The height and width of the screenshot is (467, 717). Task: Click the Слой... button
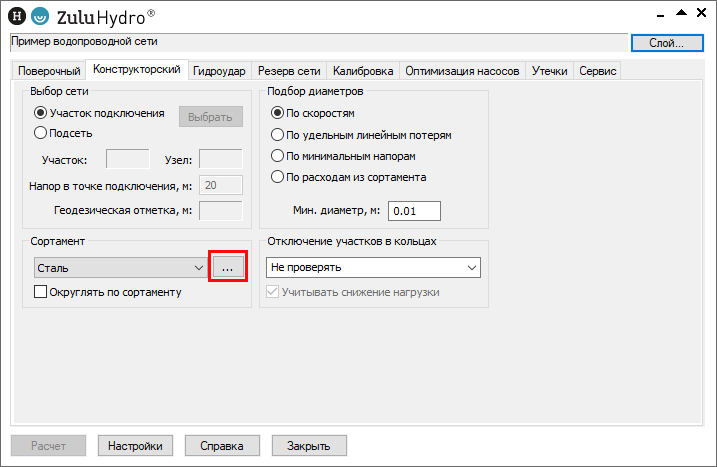[667, 42]
